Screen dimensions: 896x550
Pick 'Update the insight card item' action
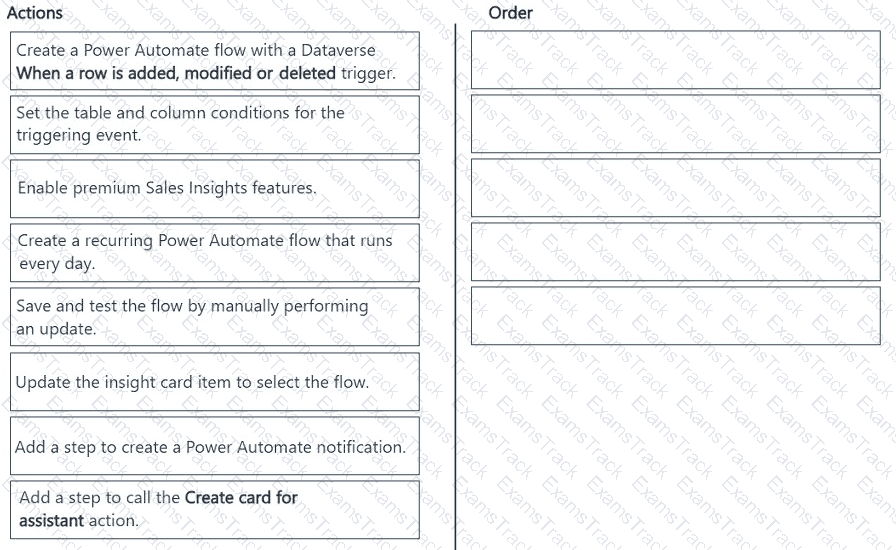pyautogui.click(x=214, y=382)
